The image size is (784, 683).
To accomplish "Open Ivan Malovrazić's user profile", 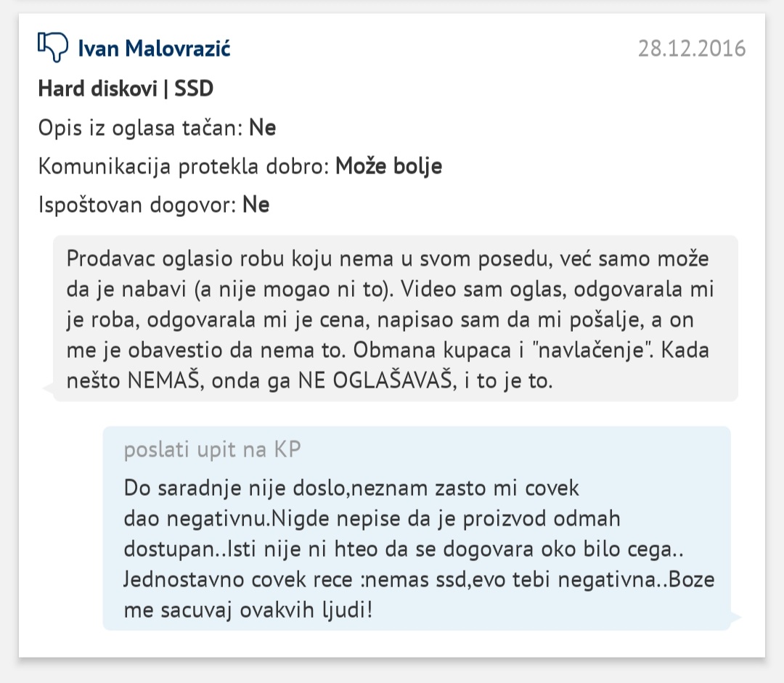I will click(154, 49).
